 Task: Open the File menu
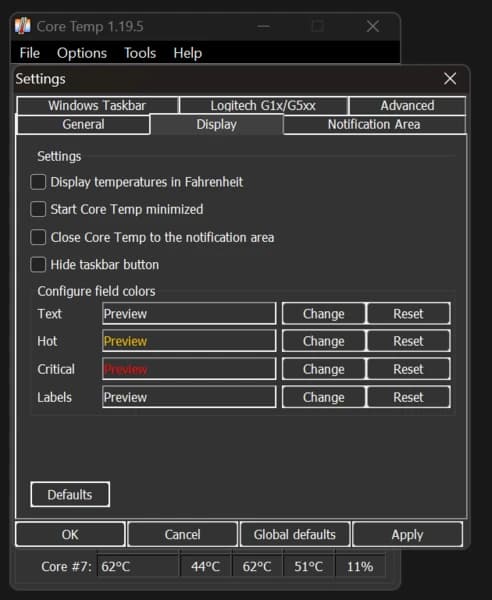pos(29,53)
